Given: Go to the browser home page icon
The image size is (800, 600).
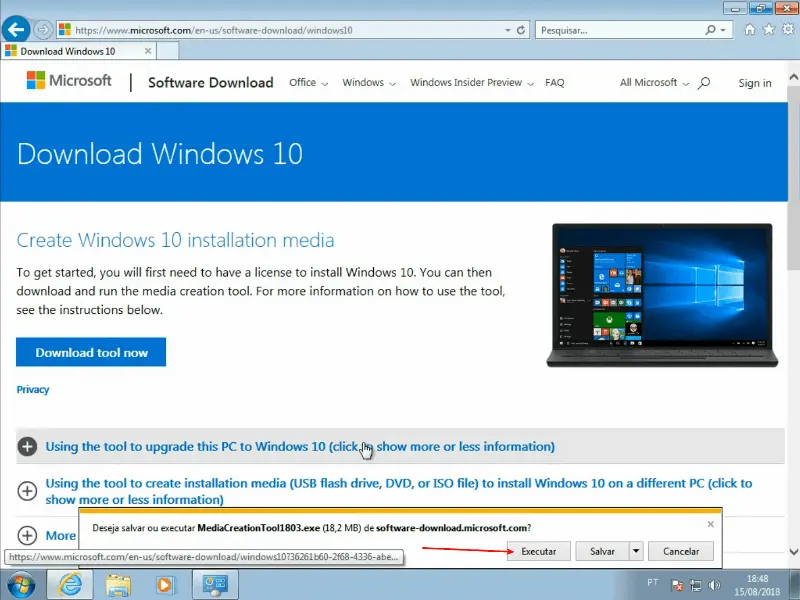Looking at the screenshot, I should (x=749, y=30).
